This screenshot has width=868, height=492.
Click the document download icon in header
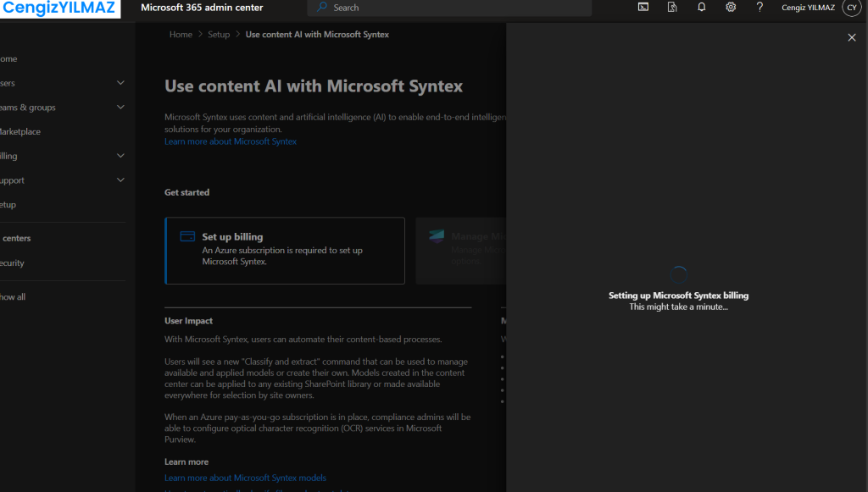point(672,8)
